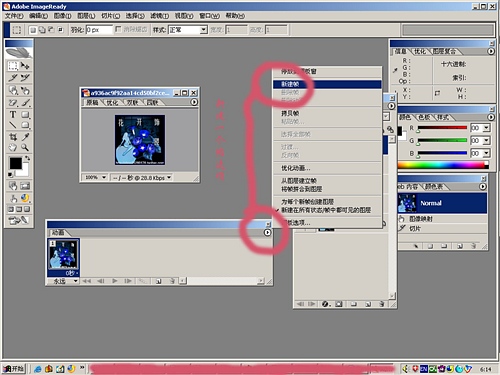The image size is (500, 375).
Task: Open the animation palette flyout menu arrow
Action: [267, 232]
